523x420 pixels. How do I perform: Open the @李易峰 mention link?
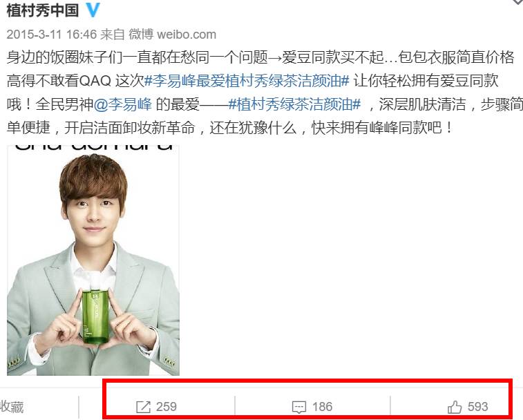point(123,104)
